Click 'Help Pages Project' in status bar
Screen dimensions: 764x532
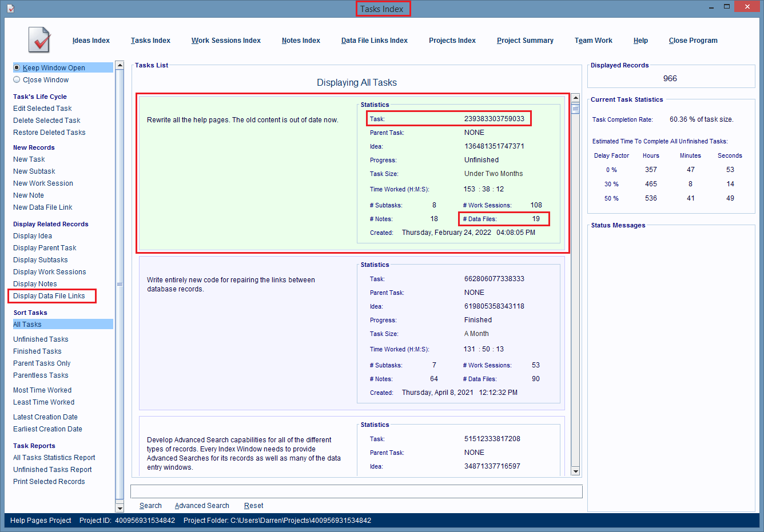pos(41,521)
